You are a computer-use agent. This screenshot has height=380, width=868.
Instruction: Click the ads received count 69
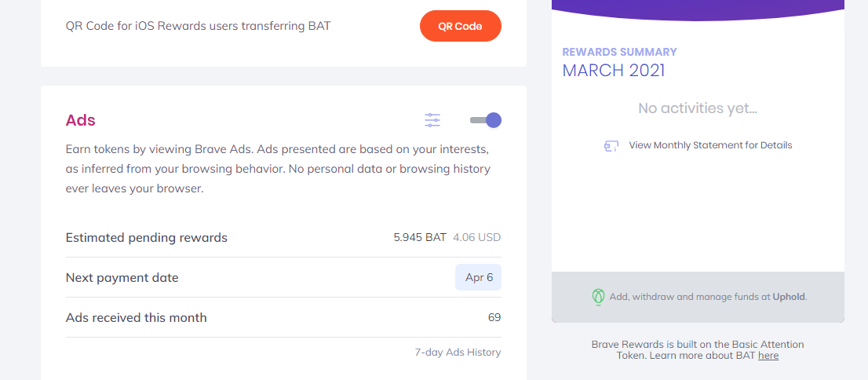(x=494, y=317)
